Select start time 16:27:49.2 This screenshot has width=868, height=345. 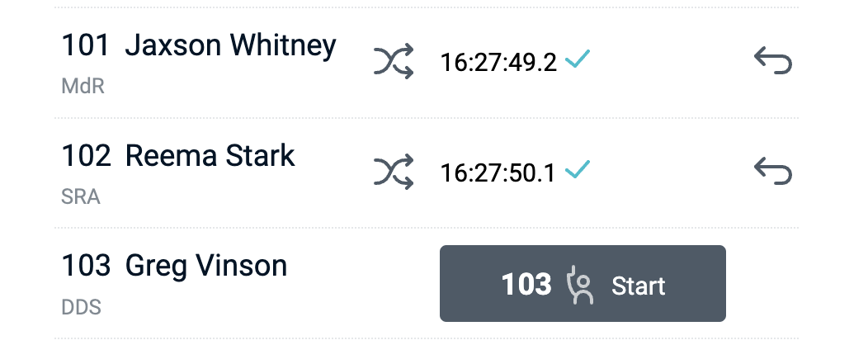(498, 63)
